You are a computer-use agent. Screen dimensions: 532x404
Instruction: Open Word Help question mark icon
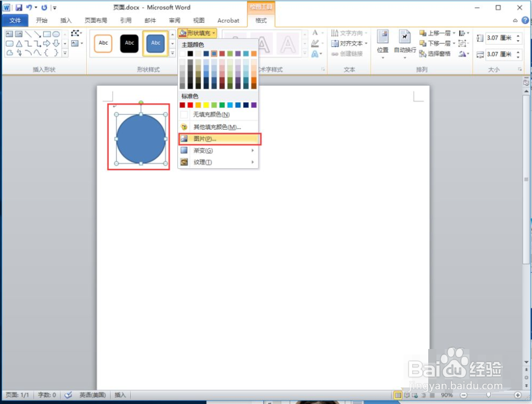pyautogui.click(x=525, y=20)
